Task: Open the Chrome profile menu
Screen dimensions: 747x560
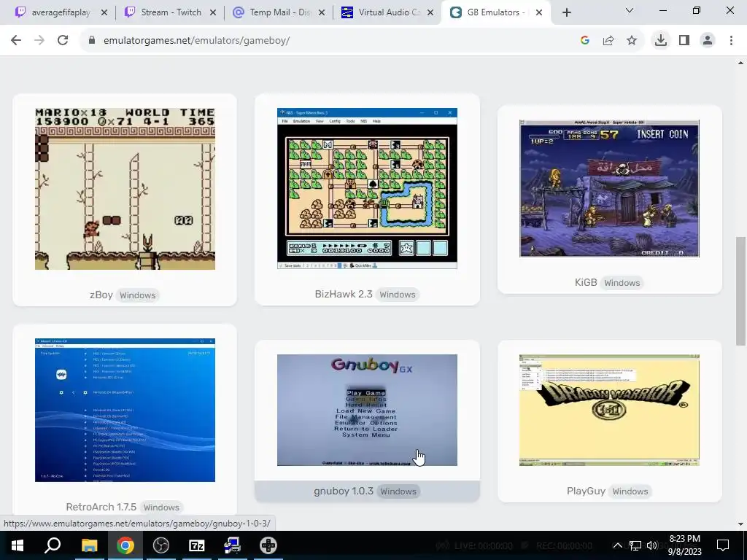Action: pyautogui.click(x=708, y=41)
